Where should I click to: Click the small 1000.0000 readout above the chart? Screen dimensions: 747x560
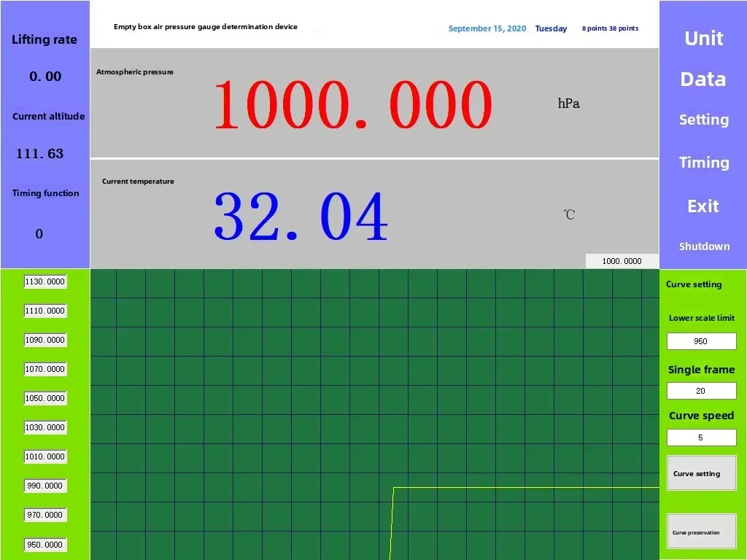[622, 261]
